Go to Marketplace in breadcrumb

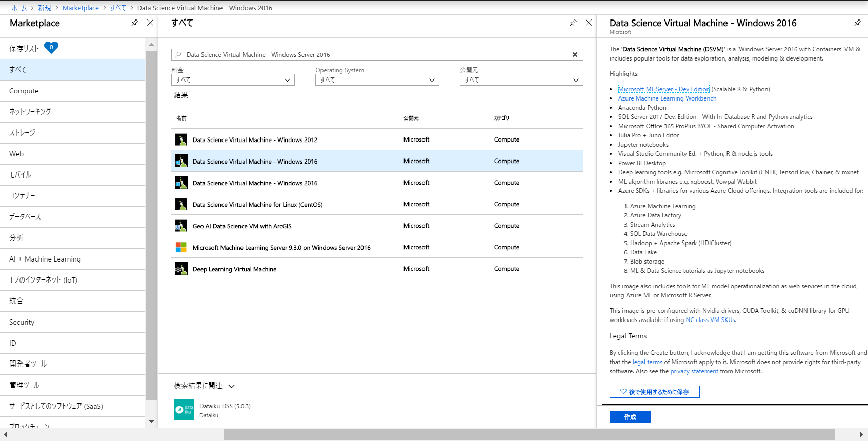[80, 8]
